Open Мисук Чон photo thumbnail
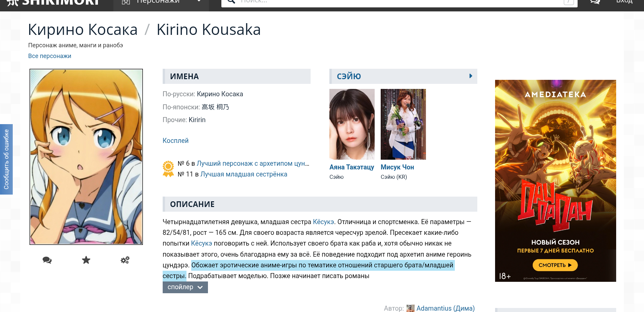 coord(403,124)
